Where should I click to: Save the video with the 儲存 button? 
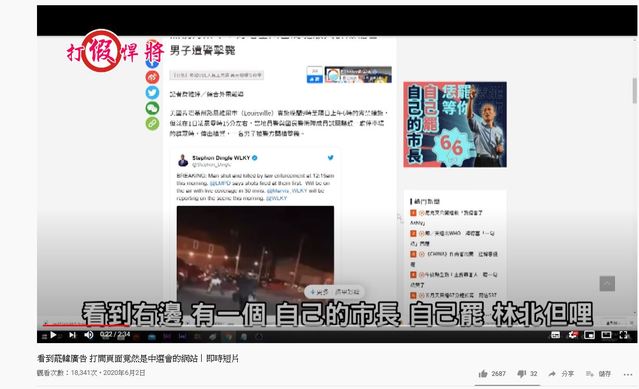(599, 374)
